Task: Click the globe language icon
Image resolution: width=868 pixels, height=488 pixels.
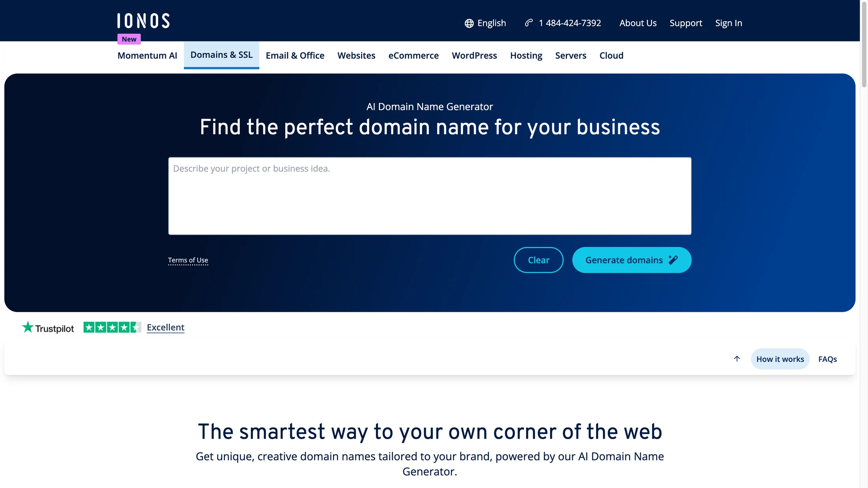Action: coord(469,23)
